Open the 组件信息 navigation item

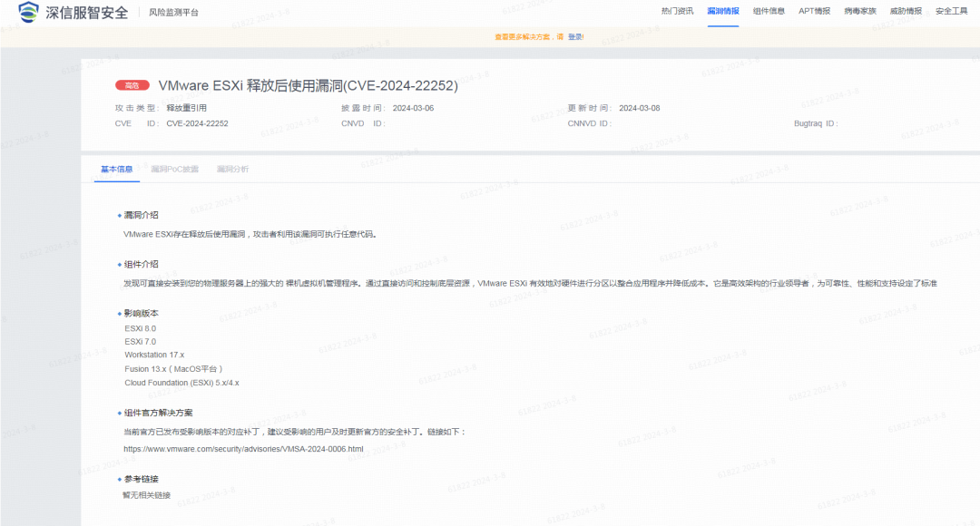click(x=769, y=11)
